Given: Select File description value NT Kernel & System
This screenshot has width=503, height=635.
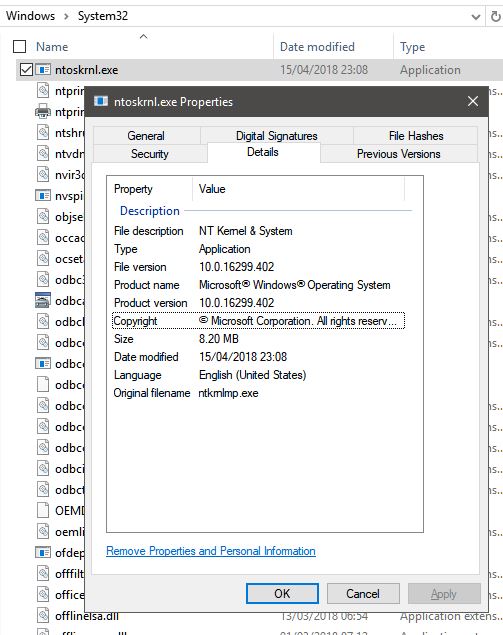Looking at the screenshot, I should pyautogui.click(x=245, y=231).
